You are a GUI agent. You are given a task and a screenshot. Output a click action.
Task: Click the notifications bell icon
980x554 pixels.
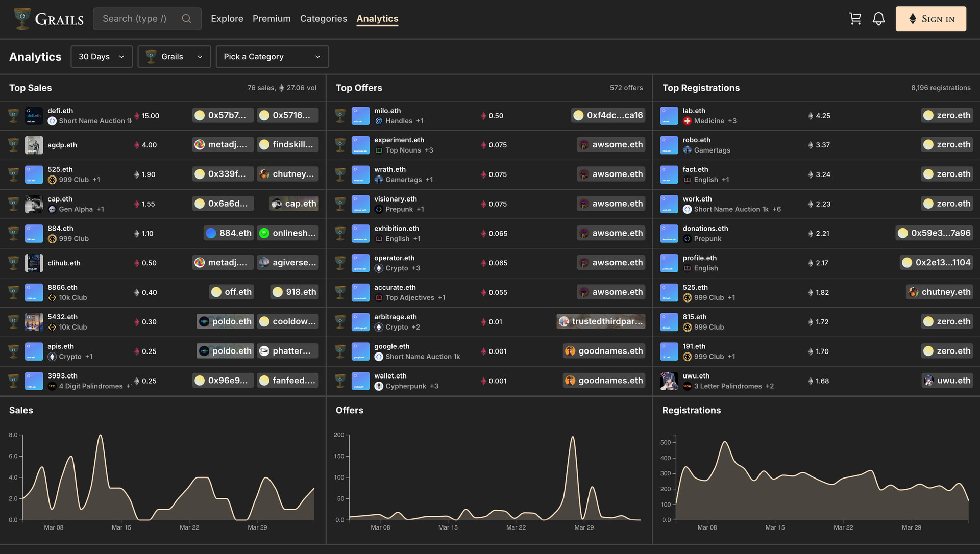[878, 19]
